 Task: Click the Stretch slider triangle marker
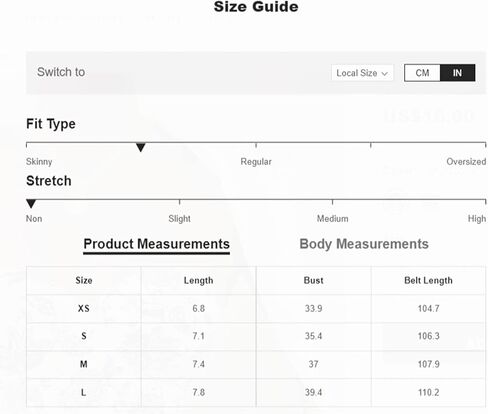(x=31, y=203)
